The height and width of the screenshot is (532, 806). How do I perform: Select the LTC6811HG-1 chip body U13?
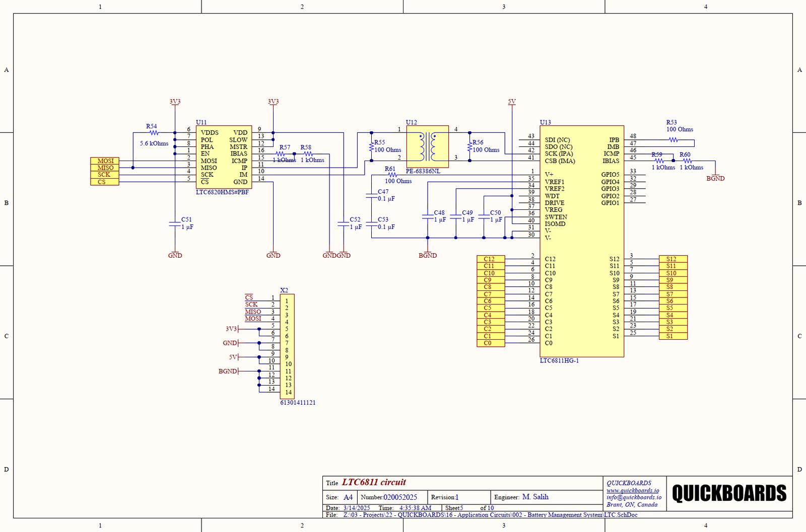(x=582, y=297)
